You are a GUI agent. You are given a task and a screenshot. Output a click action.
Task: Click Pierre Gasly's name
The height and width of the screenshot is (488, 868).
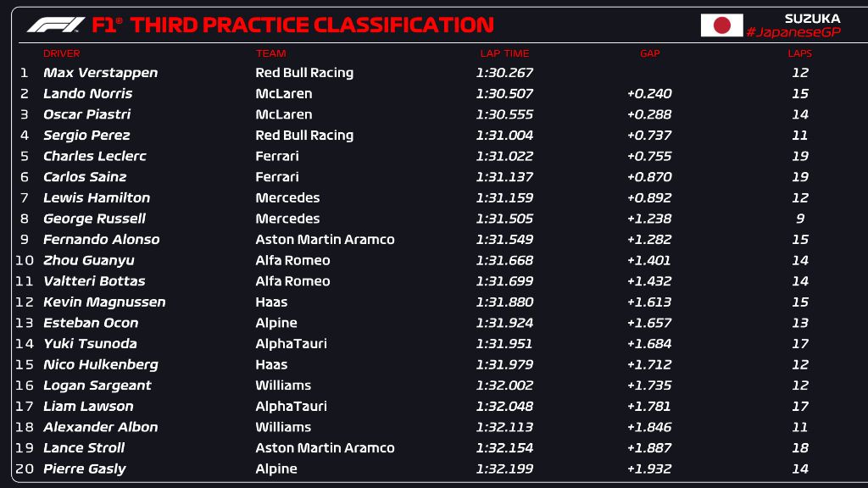coord(84,469)
